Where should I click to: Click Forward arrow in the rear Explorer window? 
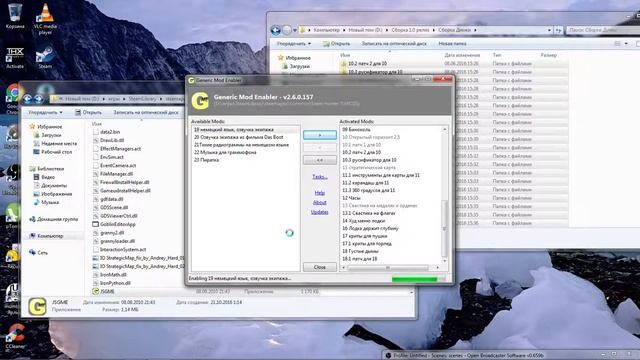(x=287, y=30)
